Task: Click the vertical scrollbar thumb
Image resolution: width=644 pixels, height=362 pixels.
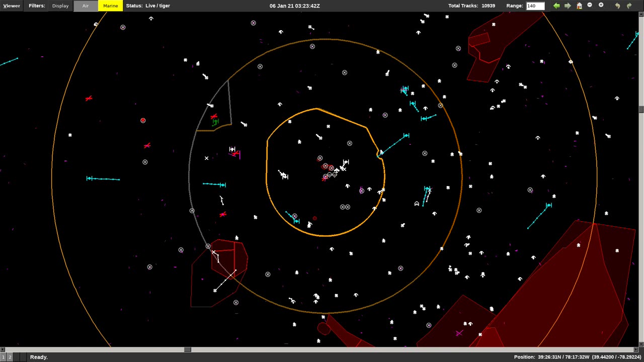Action: click(641, 110)
